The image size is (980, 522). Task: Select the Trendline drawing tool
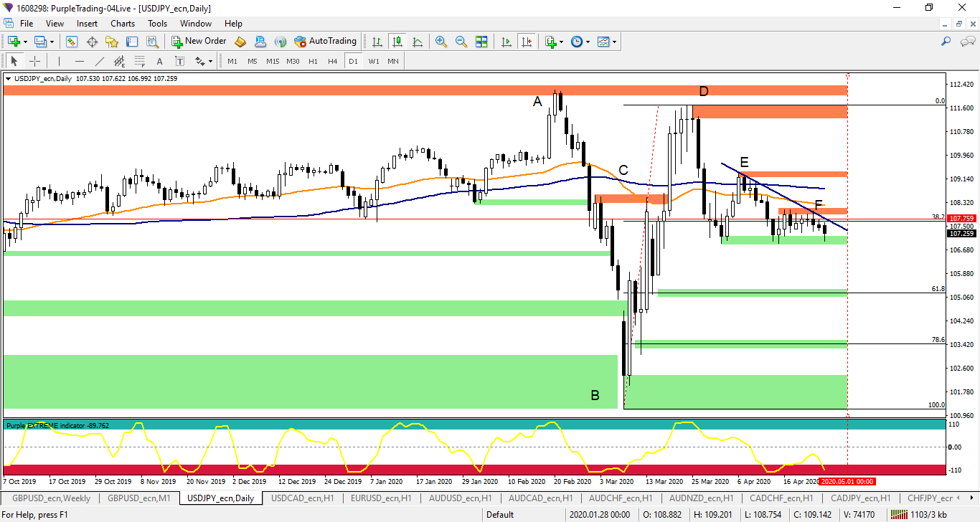pos(99,61)
